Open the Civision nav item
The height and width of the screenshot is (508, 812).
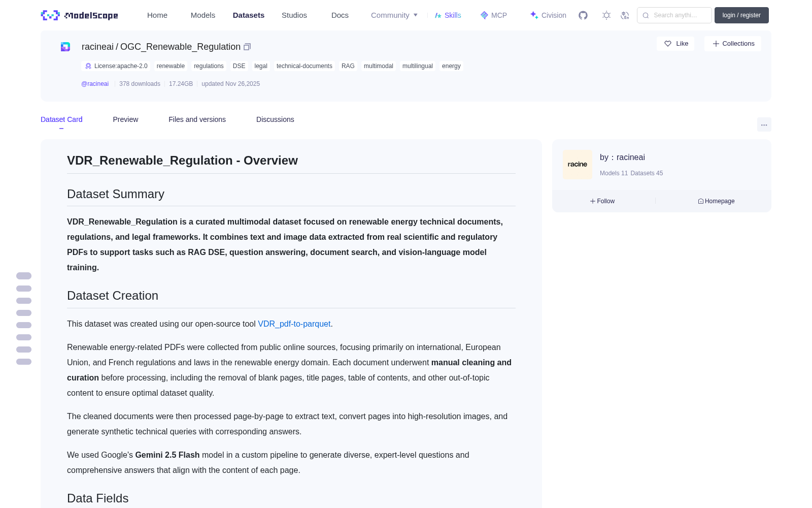pyautogui.click(x=548, y=15)
